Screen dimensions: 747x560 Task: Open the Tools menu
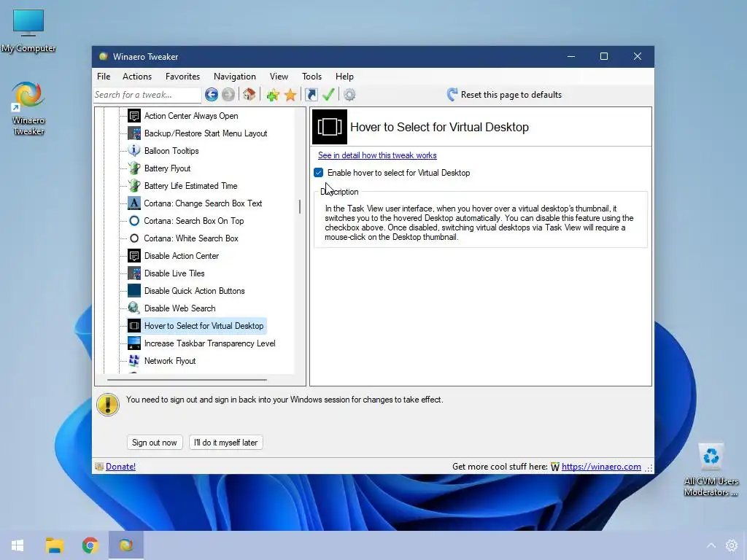pos(311,76)
